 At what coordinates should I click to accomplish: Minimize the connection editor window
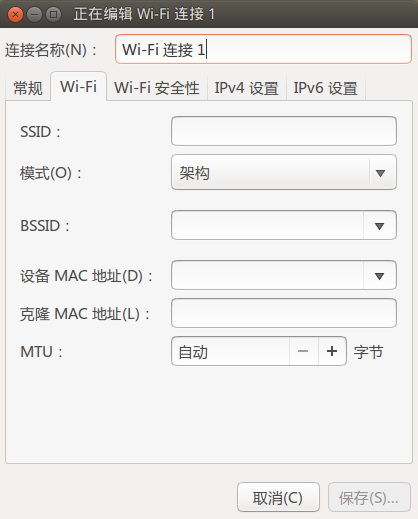34,14
